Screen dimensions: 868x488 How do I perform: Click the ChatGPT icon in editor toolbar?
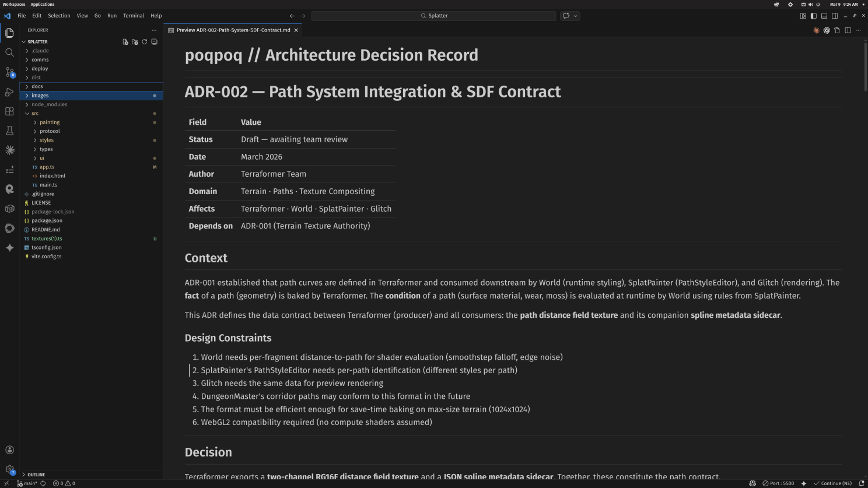[x=827, y=30]
